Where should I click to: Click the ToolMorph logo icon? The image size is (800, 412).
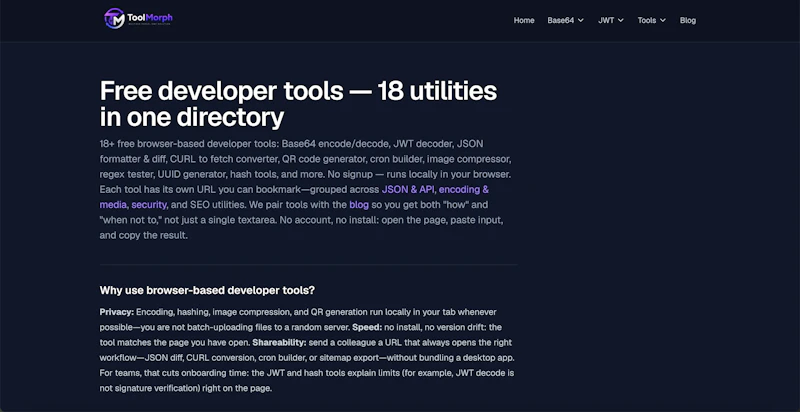pos(114,18)
